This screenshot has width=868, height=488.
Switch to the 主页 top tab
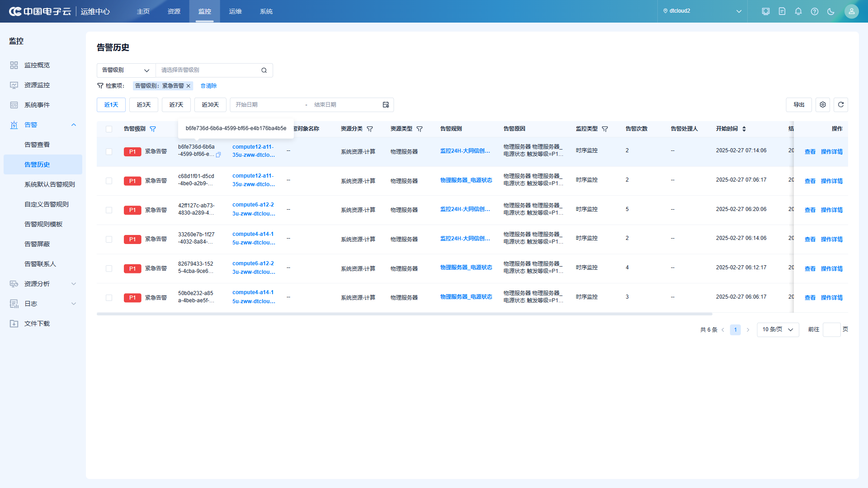tap(143, 11)
